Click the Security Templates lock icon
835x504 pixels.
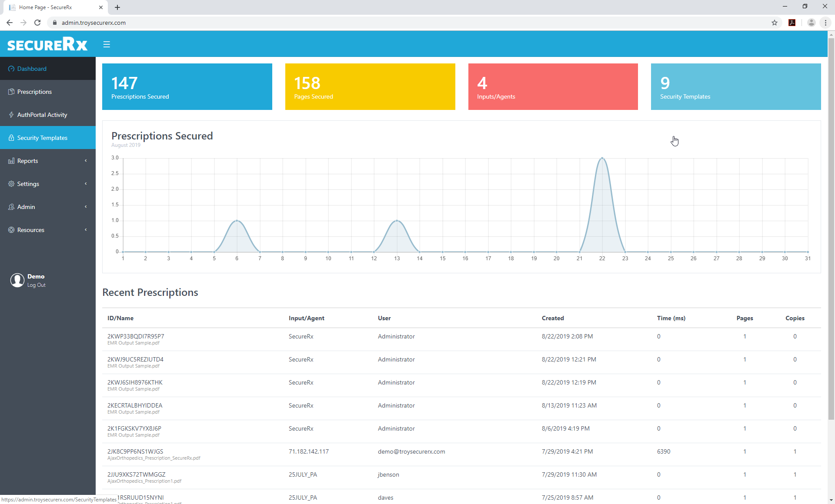[11, 138]
